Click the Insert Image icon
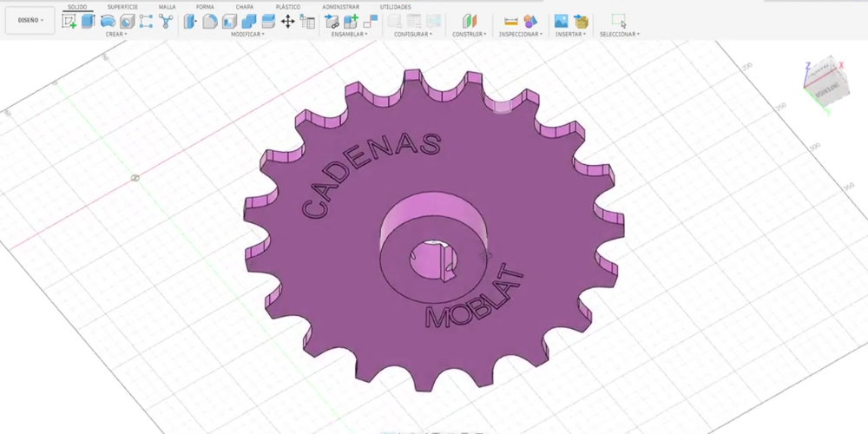 tap(562, 22)
